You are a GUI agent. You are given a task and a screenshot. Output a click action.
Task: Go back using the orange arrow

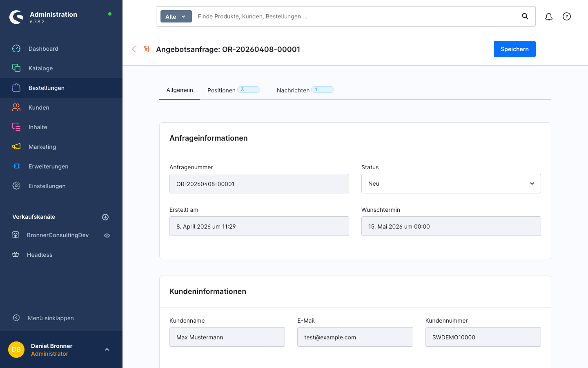tap(134, 49)
